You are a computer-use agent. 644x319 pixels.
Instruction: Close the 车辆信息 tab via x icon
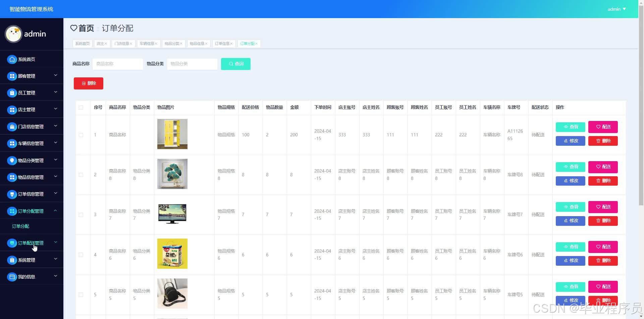[156, 44]
